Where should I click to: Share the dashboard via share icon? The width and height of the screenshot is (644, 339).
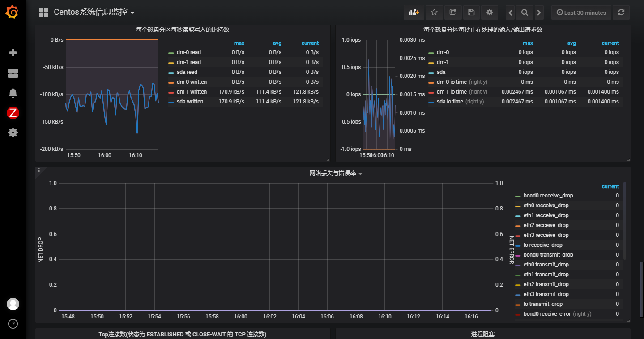453,13
